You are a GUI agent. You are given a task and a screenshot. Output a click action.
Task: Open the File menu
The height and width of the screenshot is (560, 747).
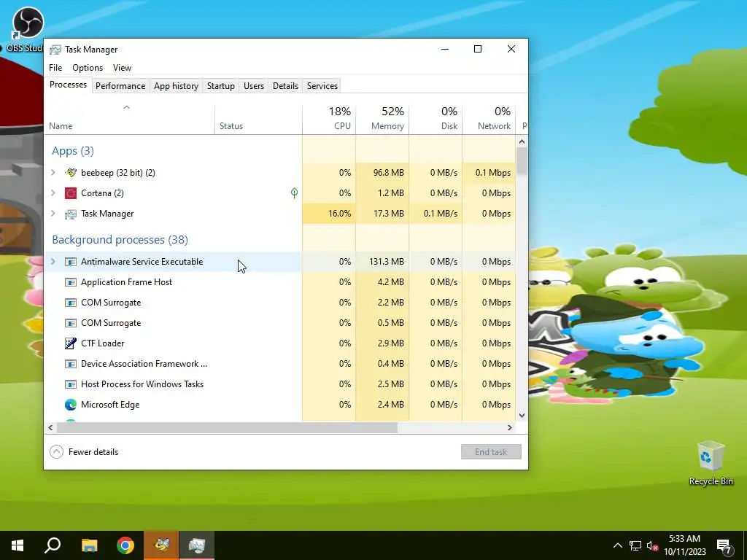(55, 68)
